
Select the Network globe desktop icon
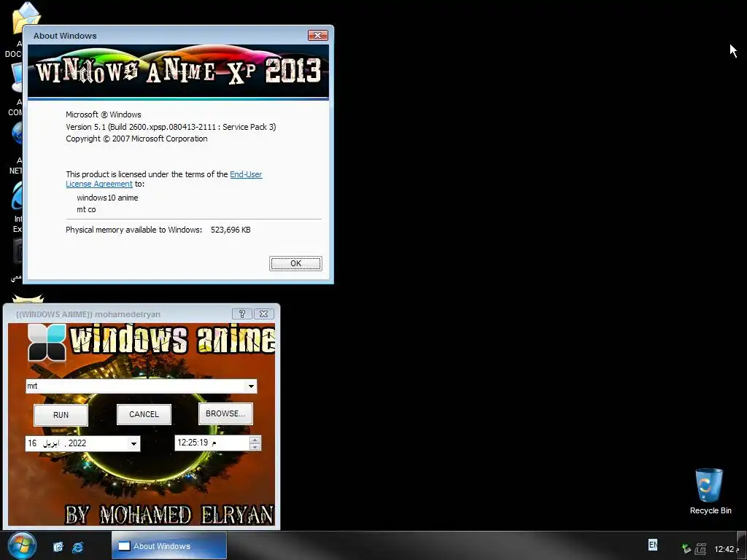click(x=18, y=133)
